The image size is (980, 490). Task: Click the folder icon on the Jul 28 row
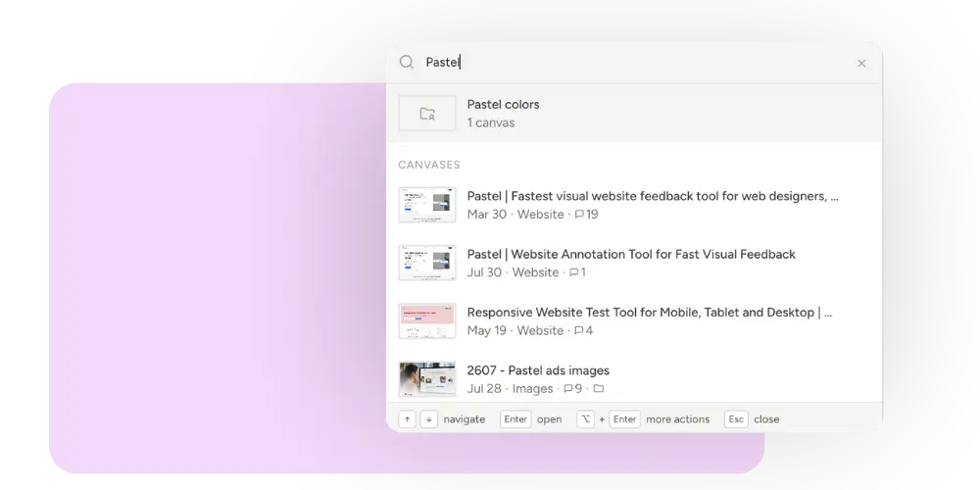pyautogui.click(x=598, y=389)
